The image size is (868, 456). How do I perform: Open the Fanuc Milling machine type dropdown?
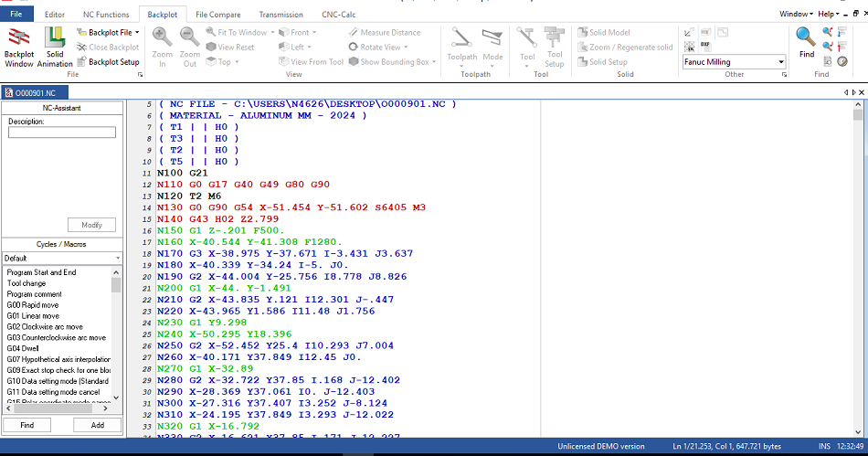781,62
